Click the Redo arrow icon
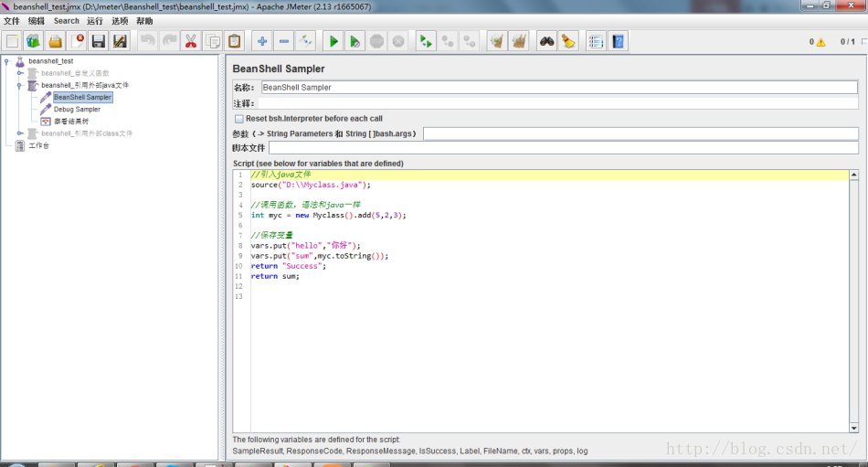868x467 pixels. [169, 41]
